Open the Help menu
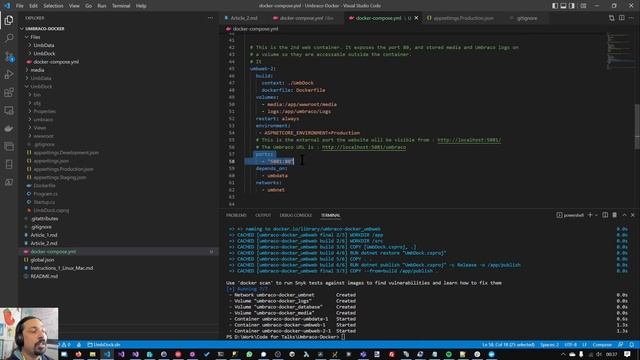Image resolution: width=640 pixels, height=360 pixels. coord(141,6)
